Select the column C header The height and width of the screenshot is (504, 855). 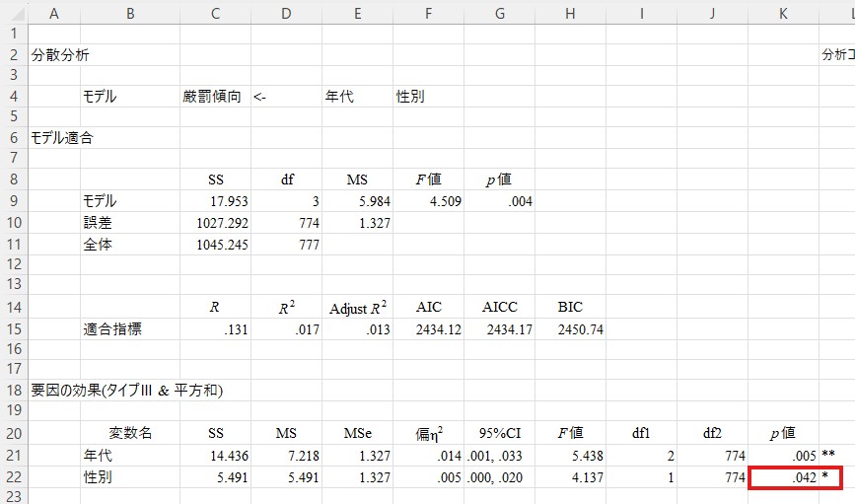point(215,12)
